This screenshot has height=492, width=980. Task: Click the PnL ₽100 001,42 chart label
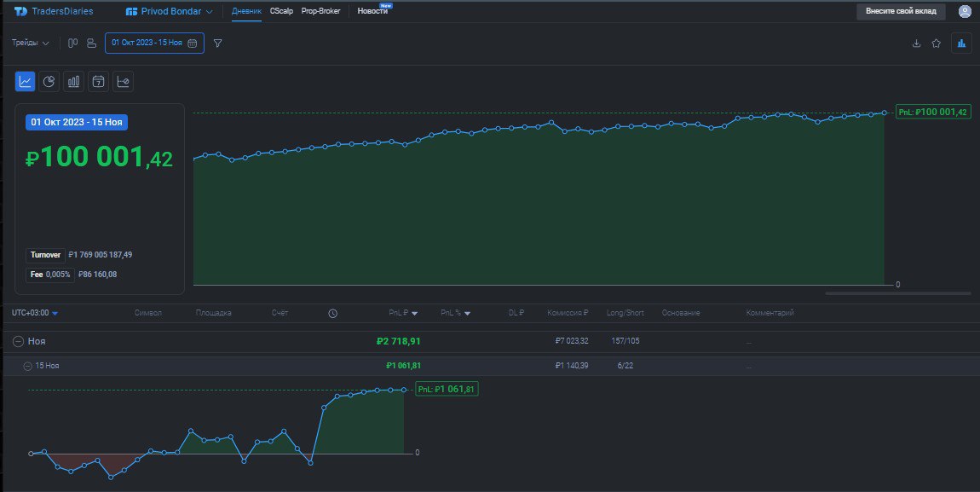coord(933,112)
